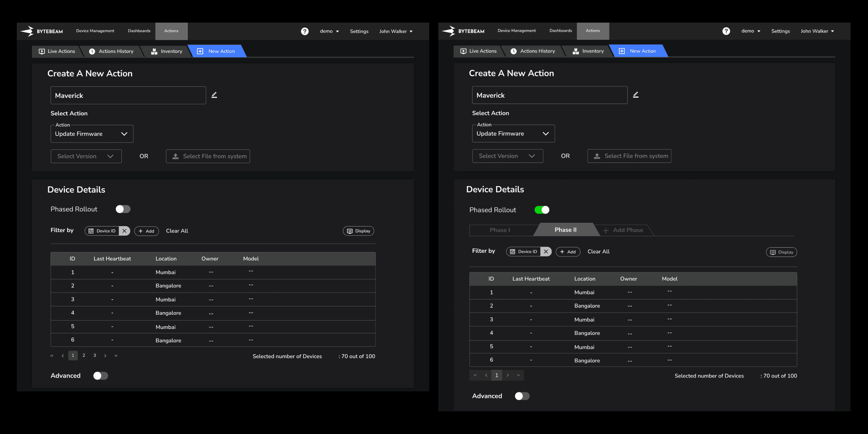
Task: Click Select File from system in right window
Action: coord(629,156)
